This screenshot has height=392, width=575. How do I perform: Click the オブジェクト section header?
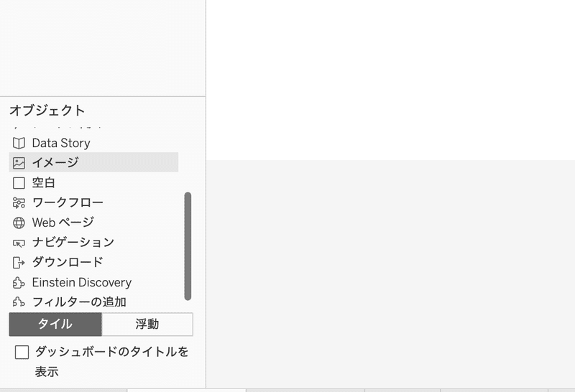pos(47,111)
